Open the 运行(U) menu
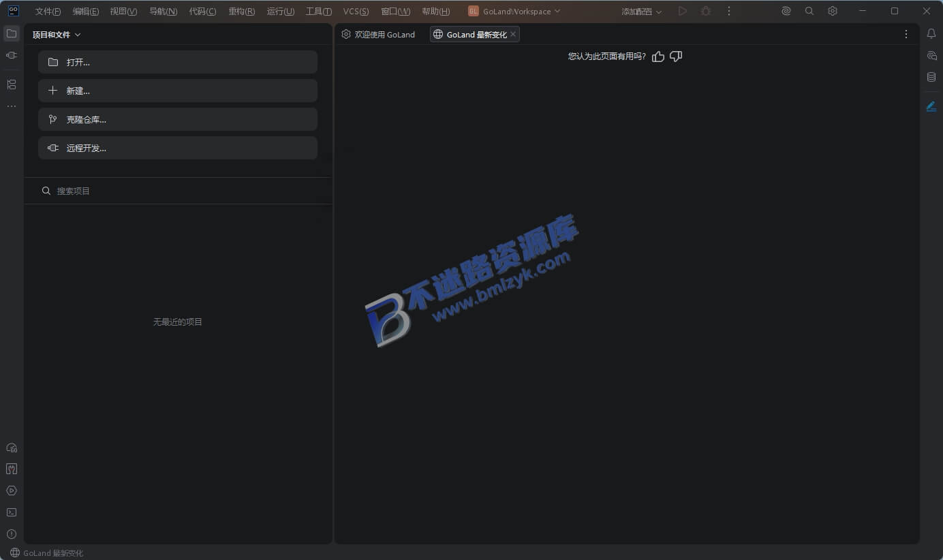This screenshot has width=943, height=560. pyautogui.click(x=281, y=12)
